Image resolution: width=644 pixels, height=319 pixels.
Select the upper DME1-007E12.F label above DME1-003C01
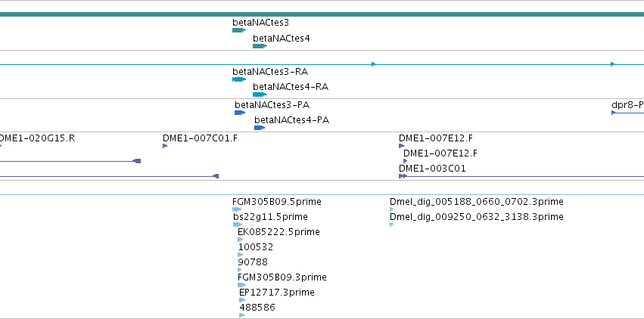[436, 138]
